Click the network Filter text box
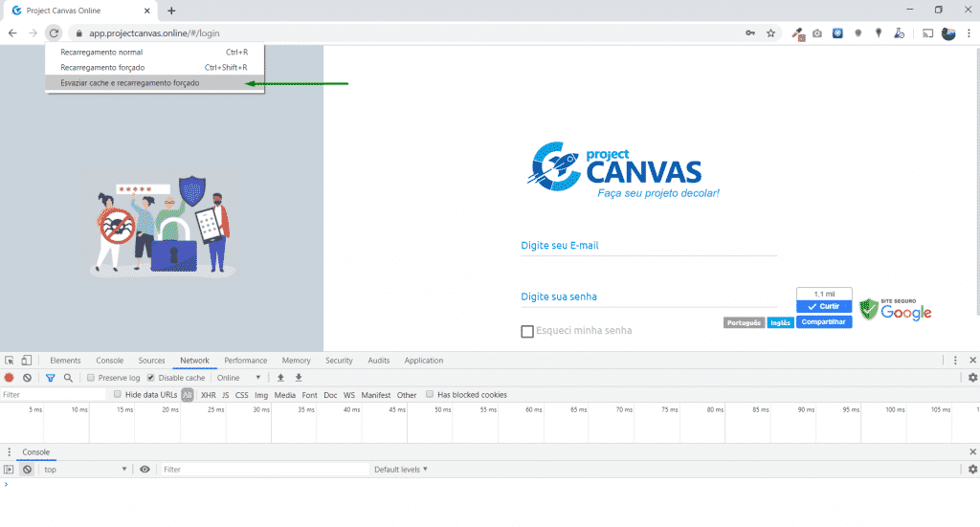Screen dimensions: 980x527 coord(54,395)
